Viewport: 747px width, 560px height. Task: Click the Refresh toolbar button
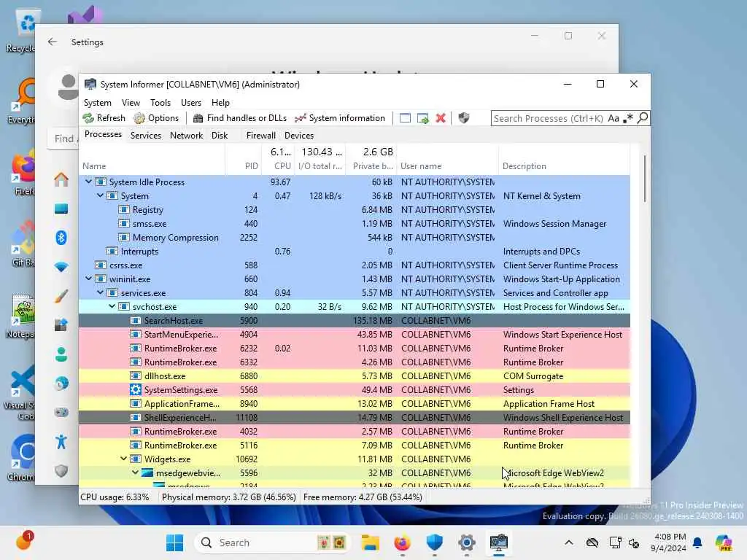(x=104, y=118)
